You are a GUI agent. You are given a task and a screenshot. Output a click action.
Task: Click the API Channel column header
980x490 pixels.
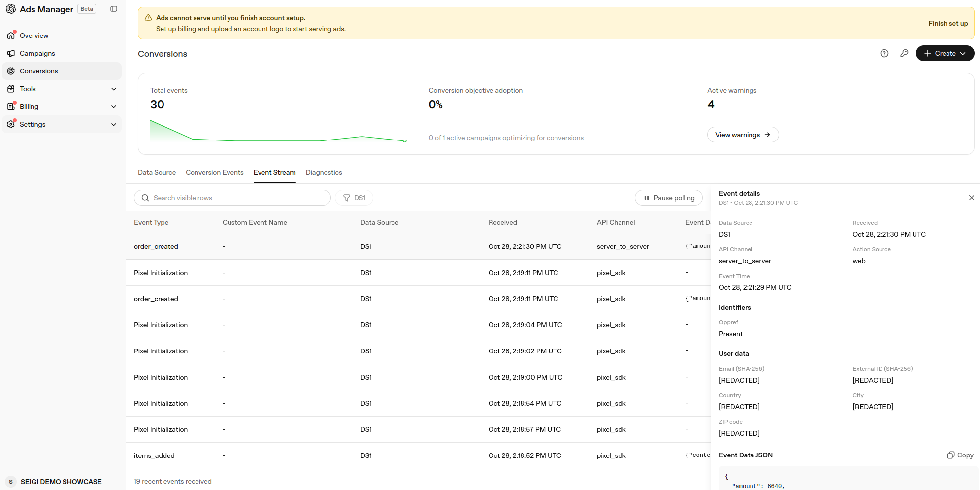[x=616, y=222]
